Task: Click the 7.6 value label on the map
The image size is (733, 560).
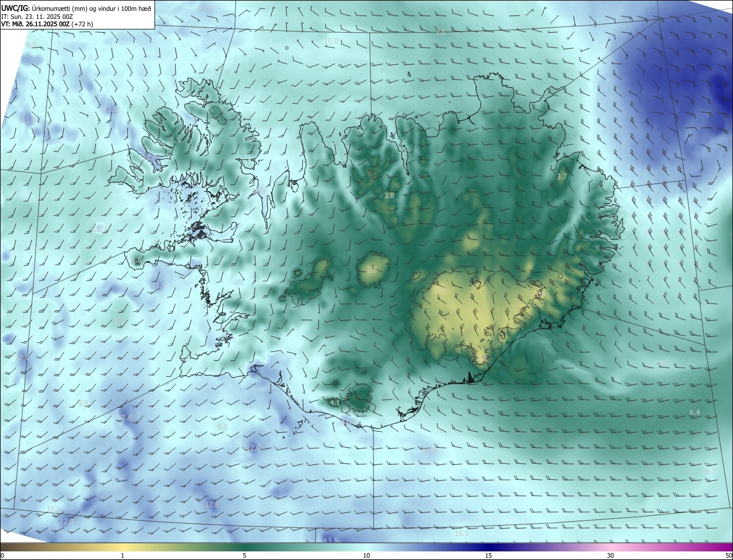Action: coord(440,33)
